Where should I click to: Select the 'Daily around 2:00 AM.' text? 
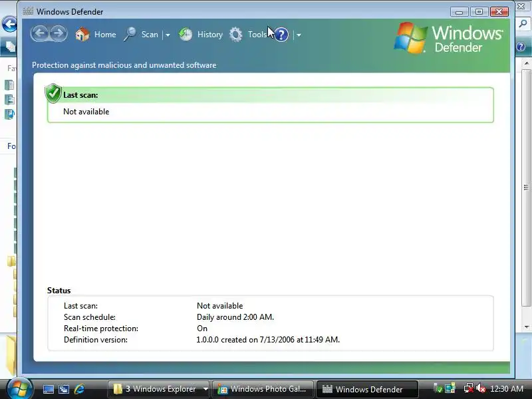tap(235, 317)
